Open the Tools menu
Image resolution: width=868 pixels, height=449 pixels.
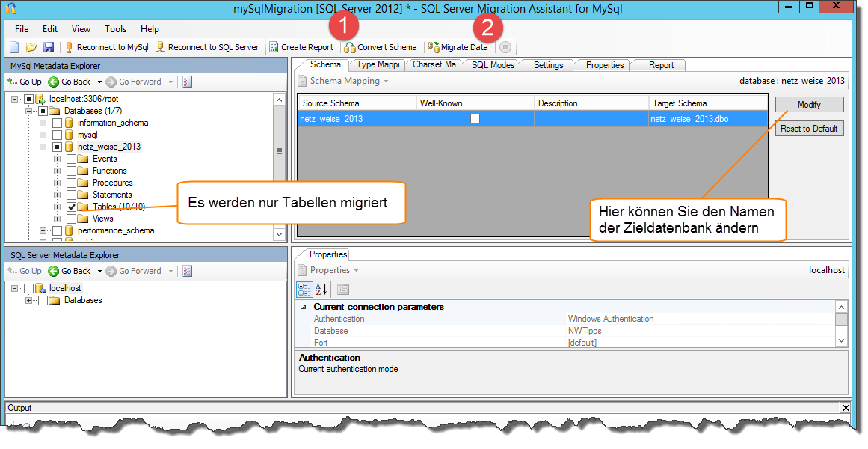(115, 29)
